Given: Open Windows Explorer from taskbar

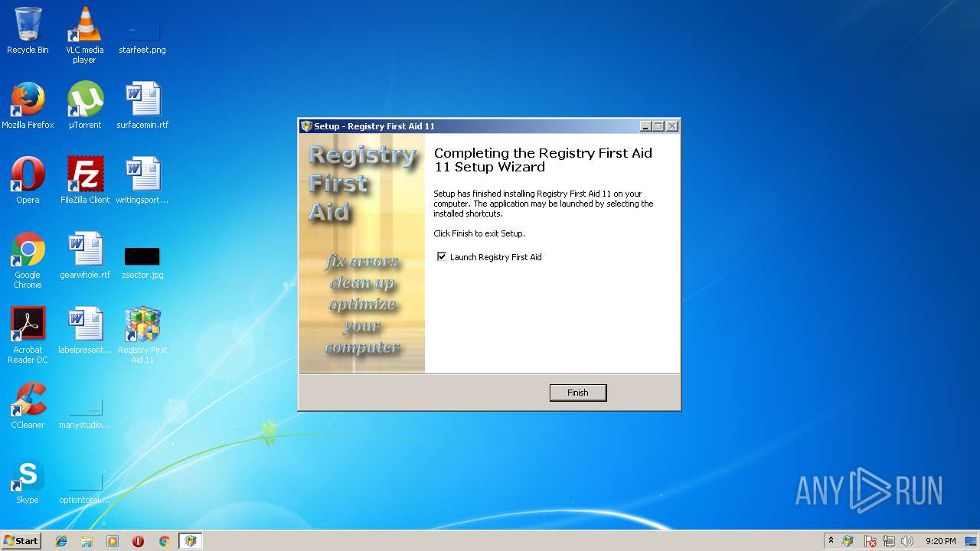Looking at the screenshot, I should [87, 541].
